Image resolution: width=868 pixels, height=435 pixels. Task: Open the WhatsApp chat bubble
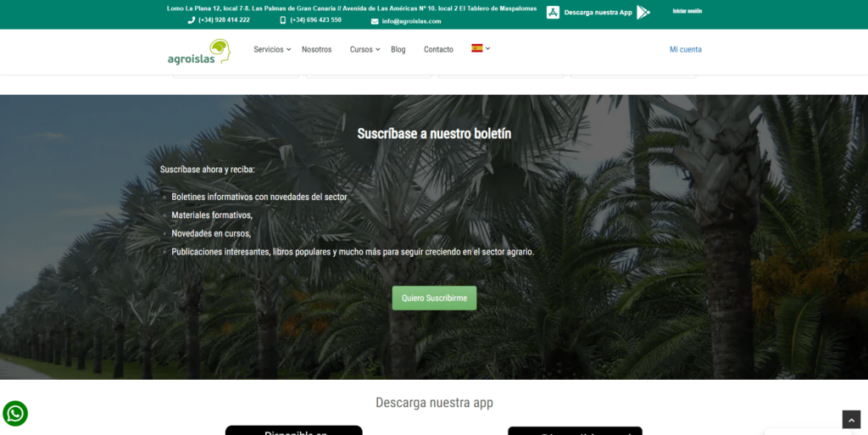click(x=15, y=414)
